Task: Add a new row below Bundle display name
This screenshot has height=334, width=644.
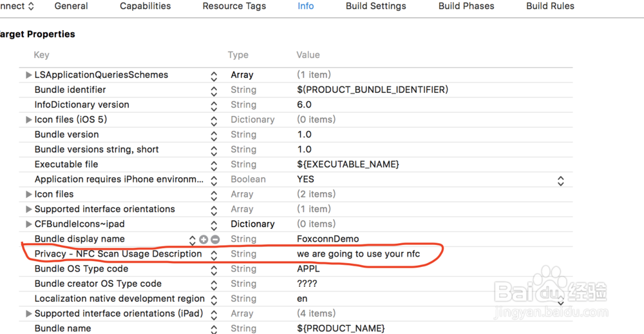Action: [x=204, y=239]
